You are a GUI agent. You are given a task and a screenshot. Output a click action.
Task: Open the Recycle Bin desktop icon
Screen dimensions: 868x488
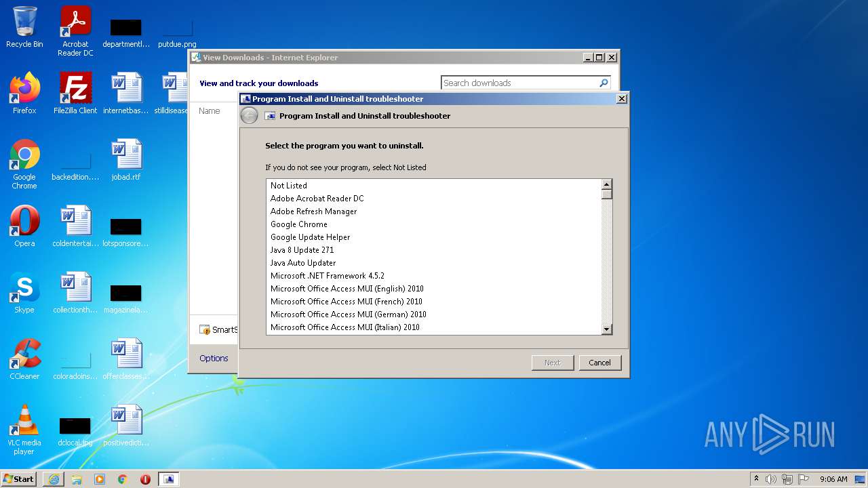click(24, 27)
